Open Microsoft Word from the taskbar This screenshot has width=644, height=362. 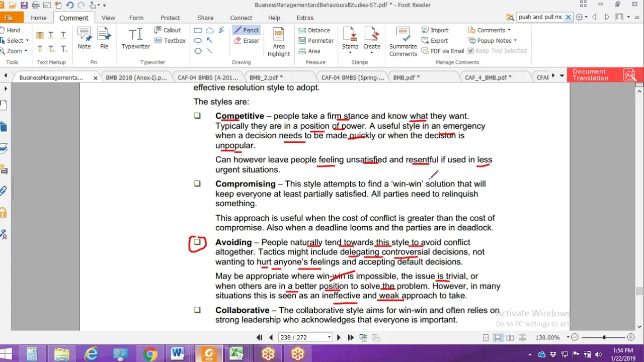(x=178, y=354)
